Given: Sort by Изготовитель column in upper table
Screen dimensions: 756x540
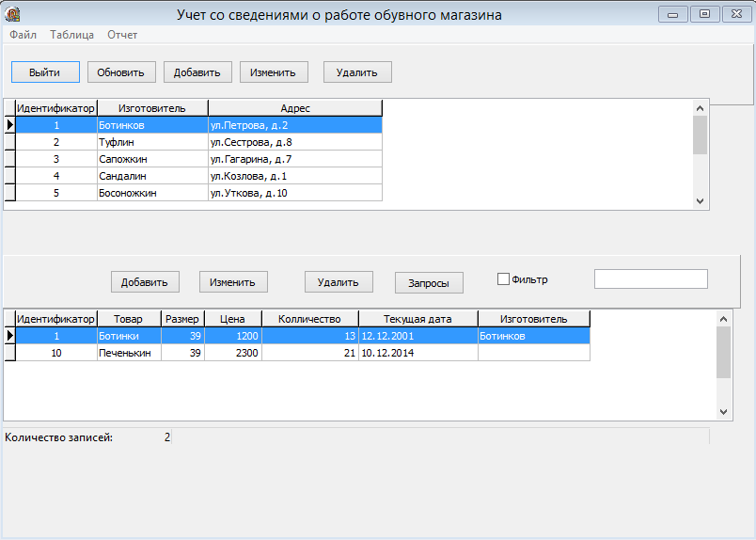Looking at the screenshot, I should (152, 108).
